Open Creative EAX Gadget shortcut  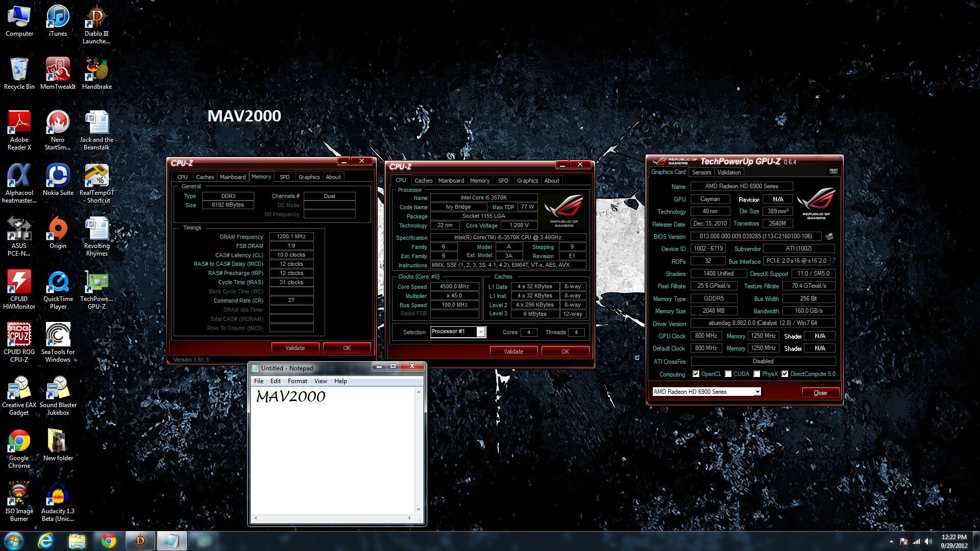coord(19,396)
